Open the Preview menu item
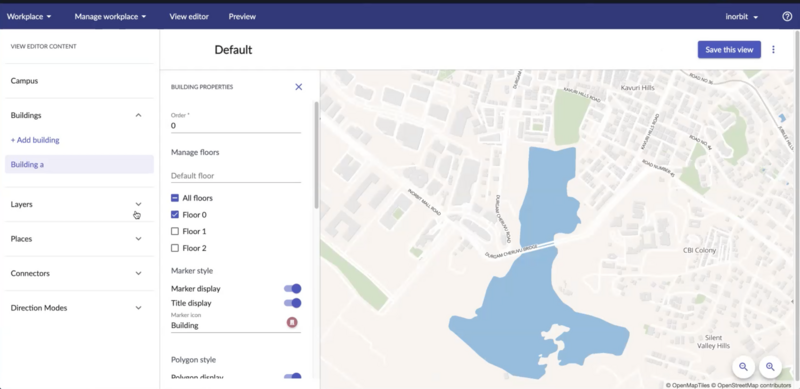800x389 pixels. pos(242,16)
